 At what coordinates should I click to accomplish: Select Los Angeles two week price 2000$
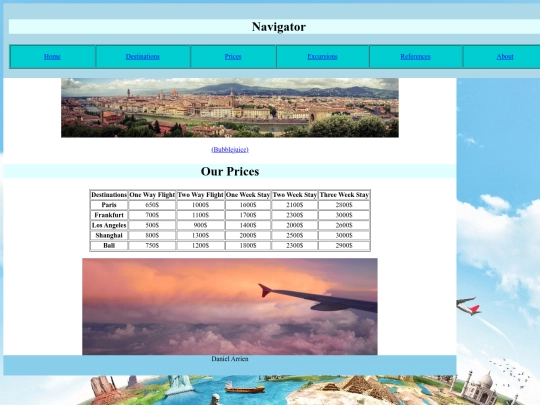coord(294,225)
